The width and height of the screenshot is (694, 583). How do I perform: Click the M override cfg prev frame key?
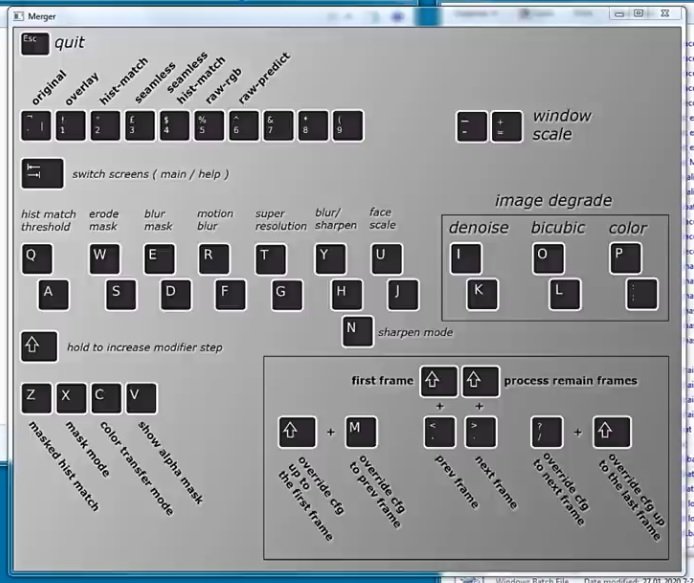point(361,432)
